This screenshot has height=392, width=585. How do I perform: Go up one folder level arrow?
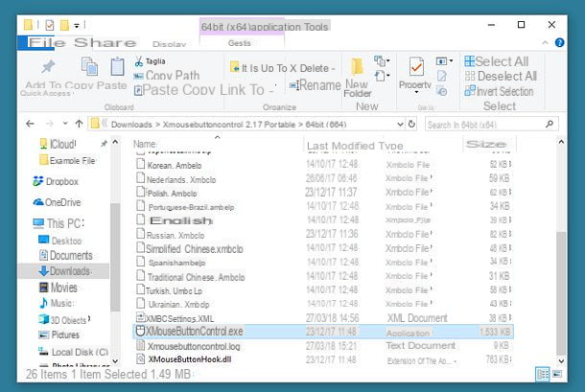coord(79,124)
